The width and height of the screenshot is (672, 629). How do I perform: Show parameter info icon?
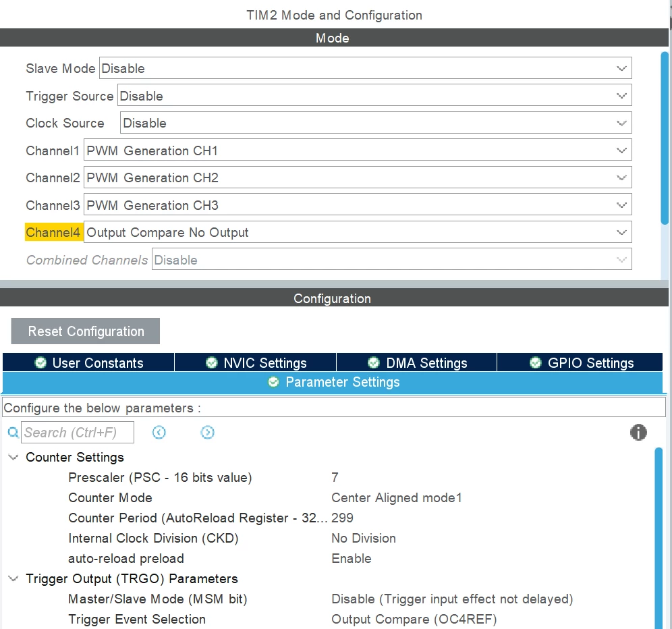(x=638, y=432)
